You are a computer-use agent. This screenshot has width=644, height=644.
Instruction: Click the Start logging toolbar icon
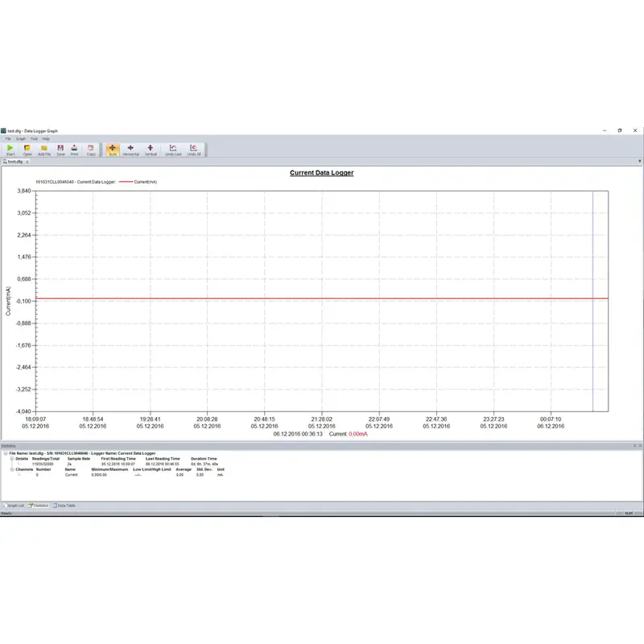(x=10, y=149)
